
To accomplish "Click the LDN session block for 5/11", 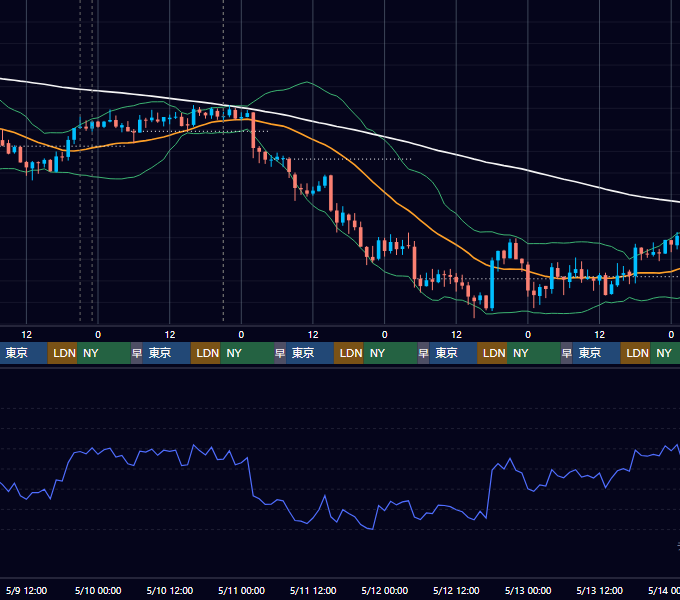I will [x=349, y=353].
